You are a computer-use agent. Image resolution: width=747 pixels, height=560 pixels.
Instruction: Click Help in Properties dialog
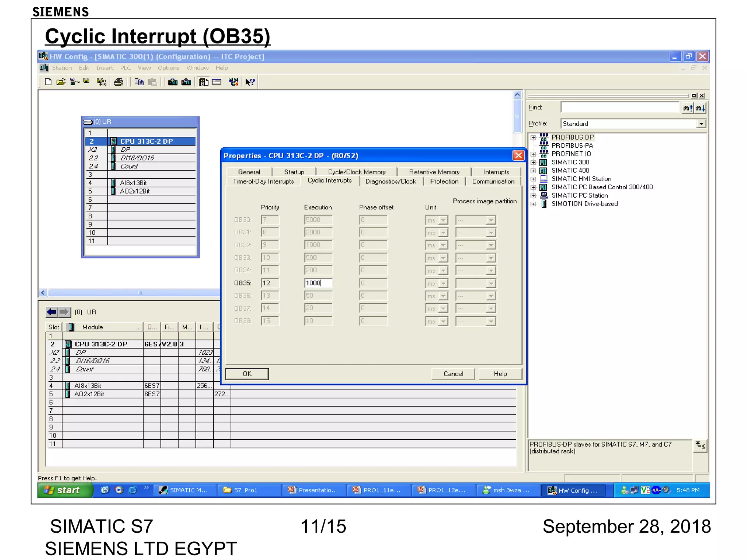[500, 374]
